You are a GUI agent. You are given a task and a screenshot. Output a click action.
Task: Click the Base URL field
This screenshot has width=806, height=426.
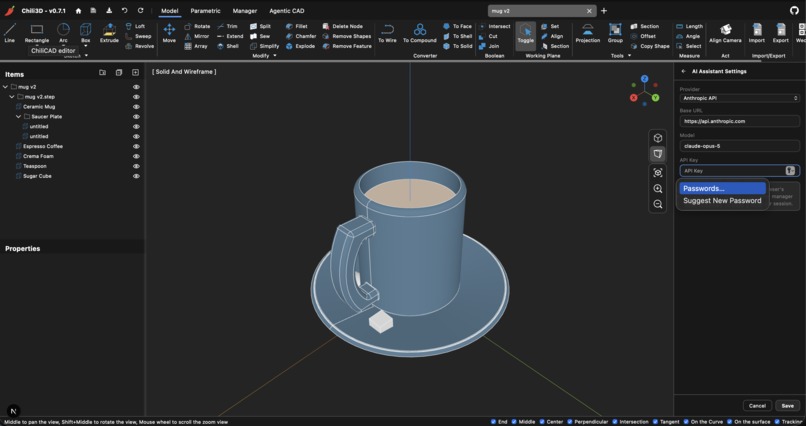pos(739,121)
